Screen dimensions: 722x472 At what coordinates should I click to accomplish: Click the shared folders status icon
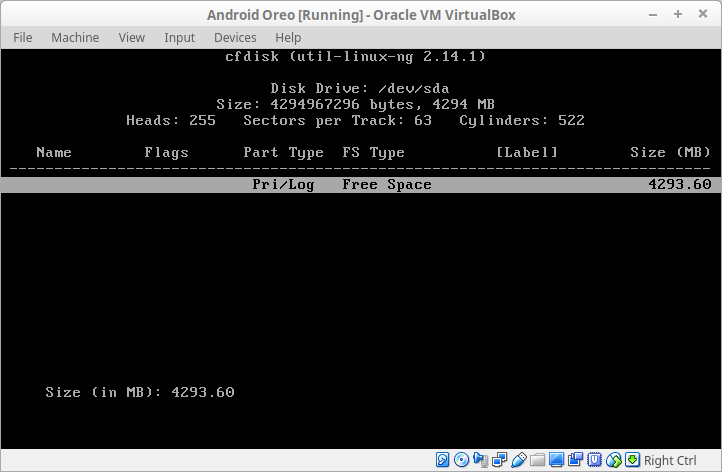pyautogui.click(x=537, y=460)
